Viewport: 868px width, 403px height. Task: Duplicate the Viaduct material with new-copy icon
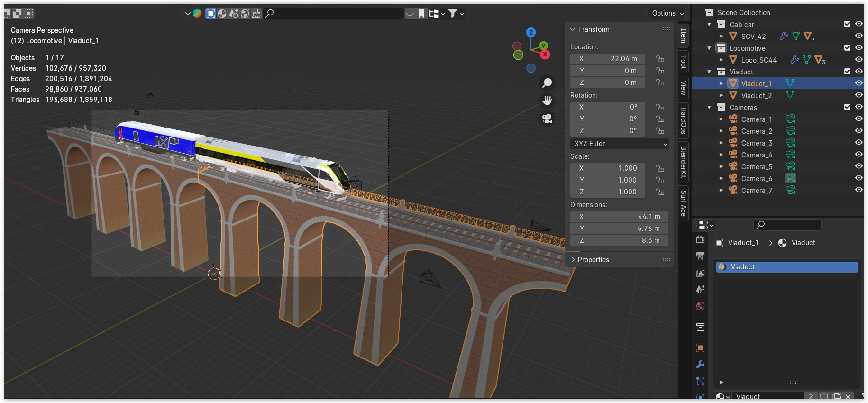click(836, 396)
